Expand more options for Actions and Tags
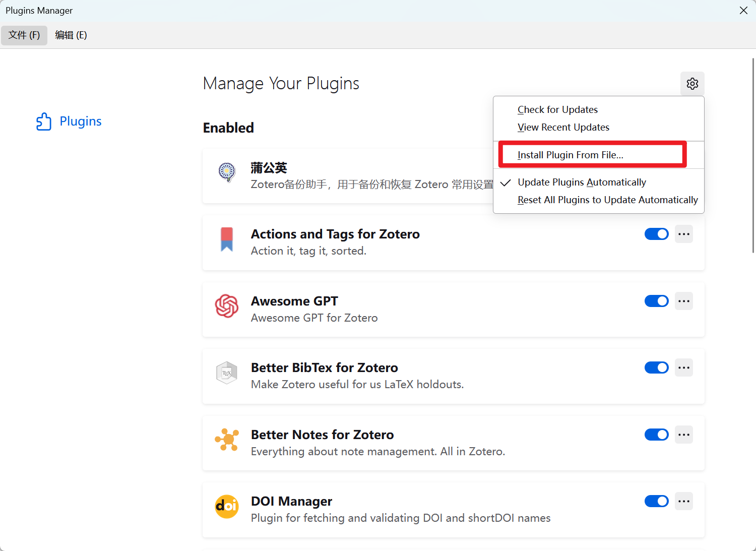The height and width of the screenshot is (551, 756). [683, 234]
